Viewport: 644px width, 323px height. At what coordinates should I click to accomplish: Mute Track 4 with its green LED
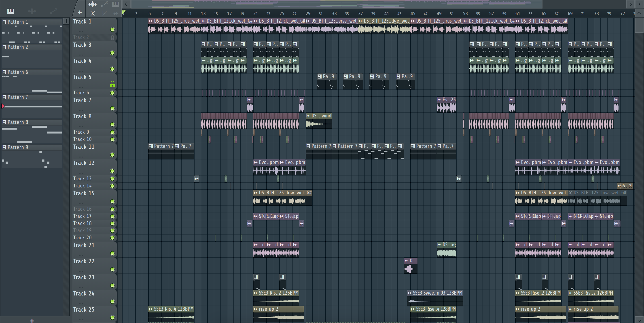[x=112, y=69]
